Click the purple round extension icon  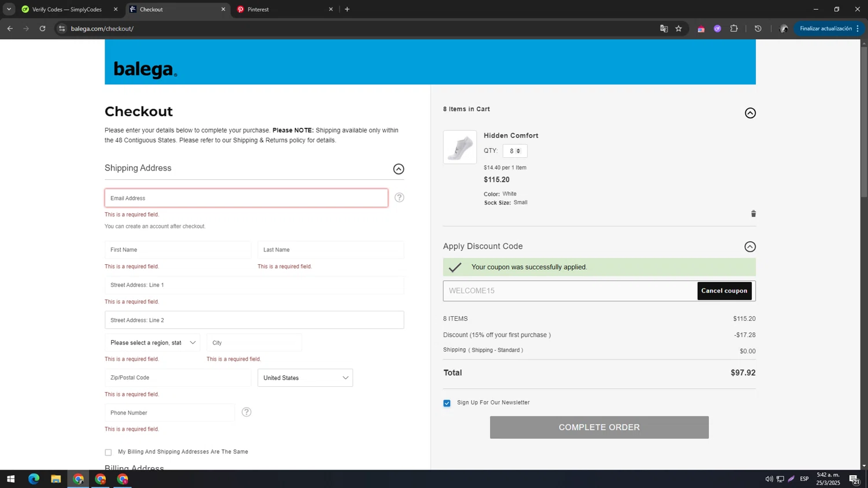(718, 28)
